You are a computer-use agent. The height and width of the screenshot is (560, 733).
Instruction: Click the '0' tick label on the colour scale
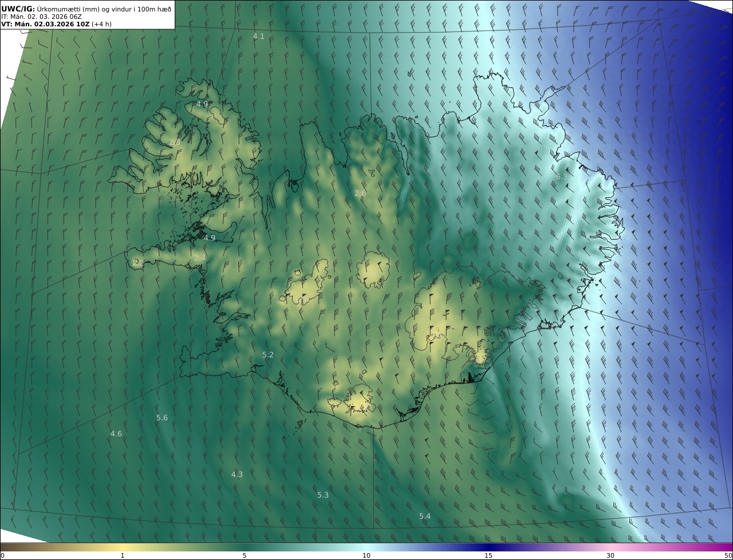click(2, 555)
